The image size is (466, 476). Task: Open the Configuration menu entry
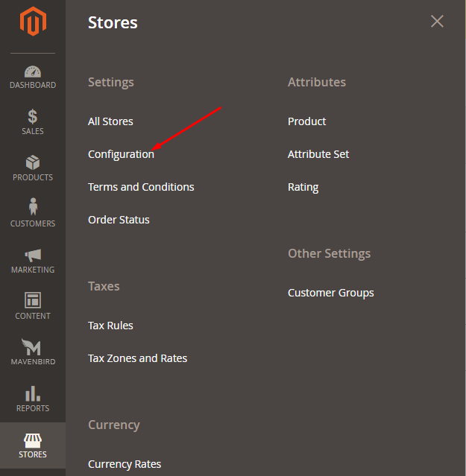tap(121, 154)
